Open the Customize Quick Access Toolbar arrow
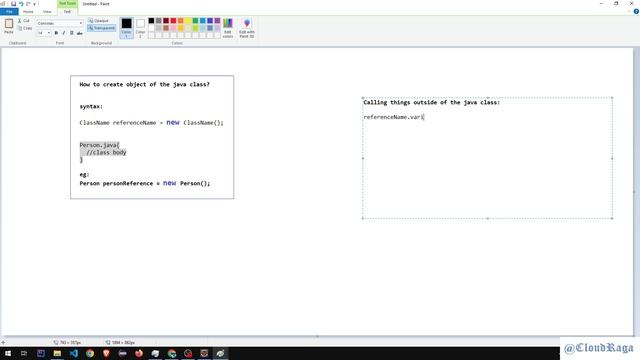This screenshot has width=640, height=360. tap(35, 4)
